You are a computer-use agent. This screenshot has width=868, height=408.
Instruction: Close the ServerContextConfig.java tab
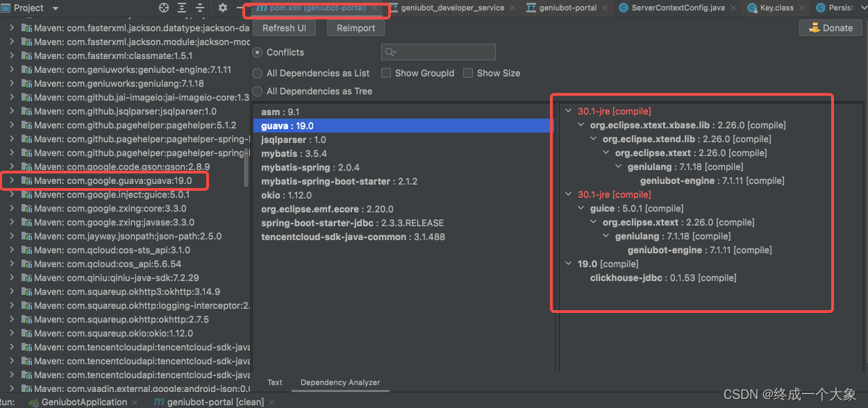(x=733, y=8)
